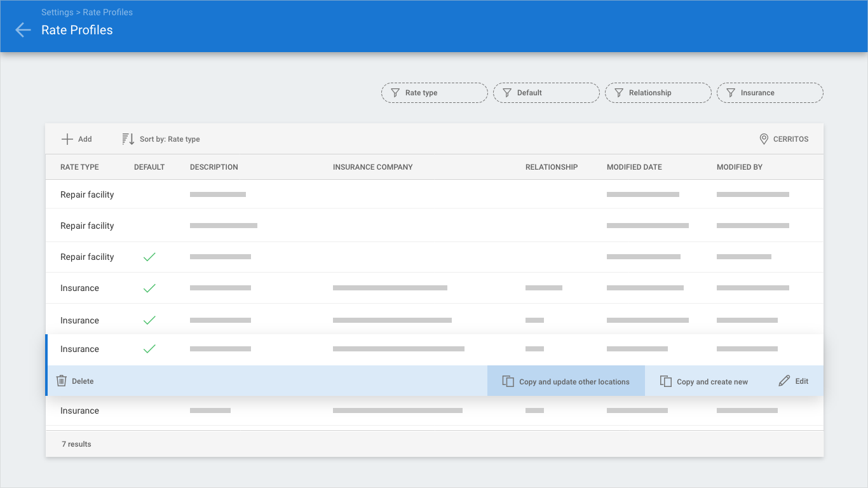Viewport: 868px width, 488px height.
Task: Open the Relationship filter dropdown
Action: pos(658,93)
